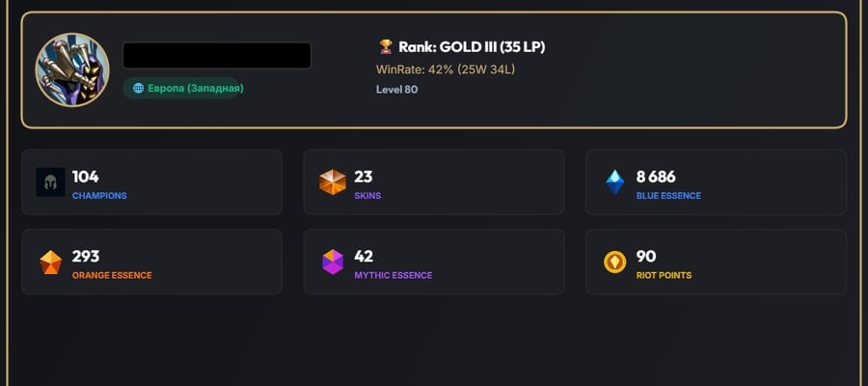Open the 104 Champions stat card

coord(151,182)
